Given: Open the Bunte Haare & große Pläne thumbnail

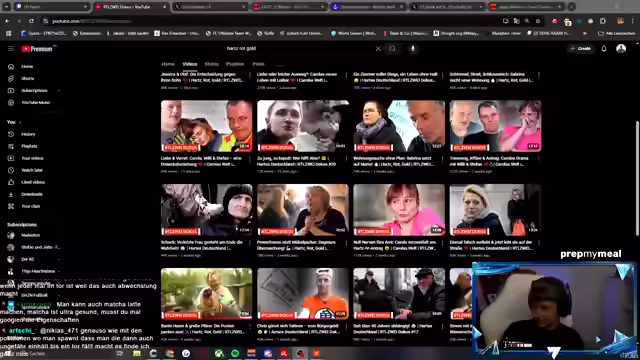Looking at the screenshot, I should (x=207, y=294).
